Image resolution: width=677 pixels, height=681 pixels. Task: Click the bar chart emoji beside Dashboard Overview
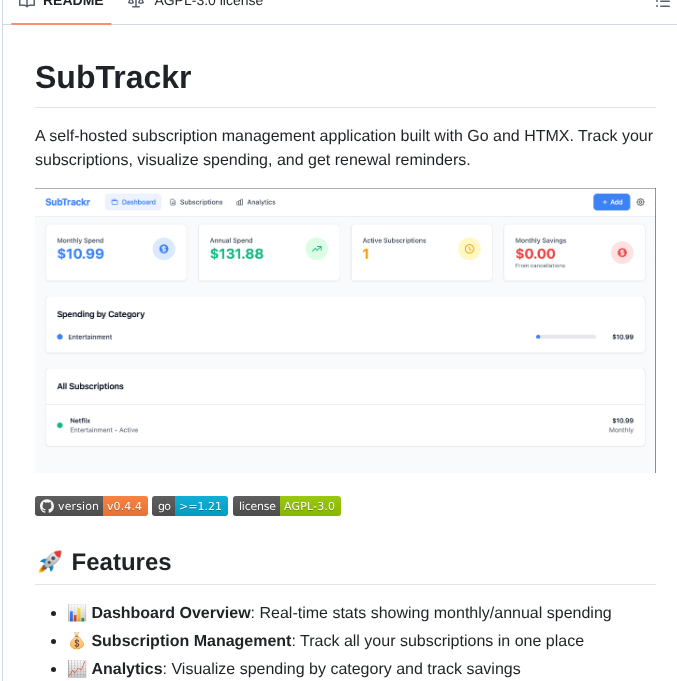[77, 613]
